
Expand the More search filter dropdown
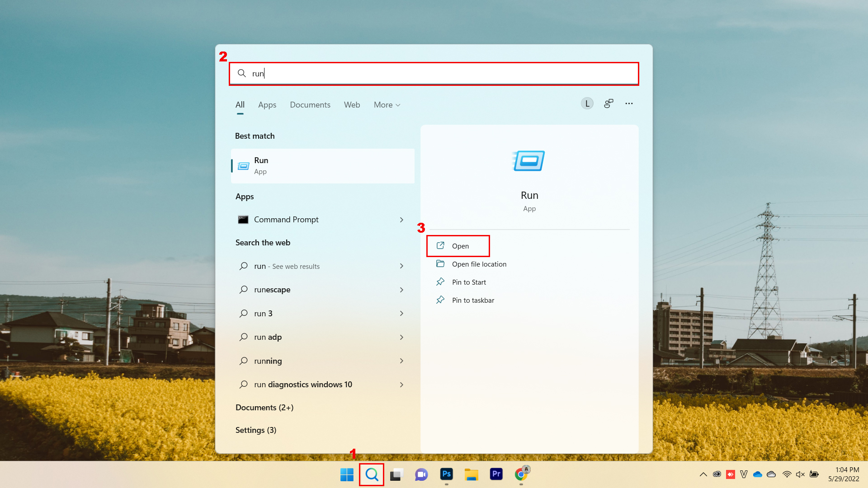(x=387, y=104)
